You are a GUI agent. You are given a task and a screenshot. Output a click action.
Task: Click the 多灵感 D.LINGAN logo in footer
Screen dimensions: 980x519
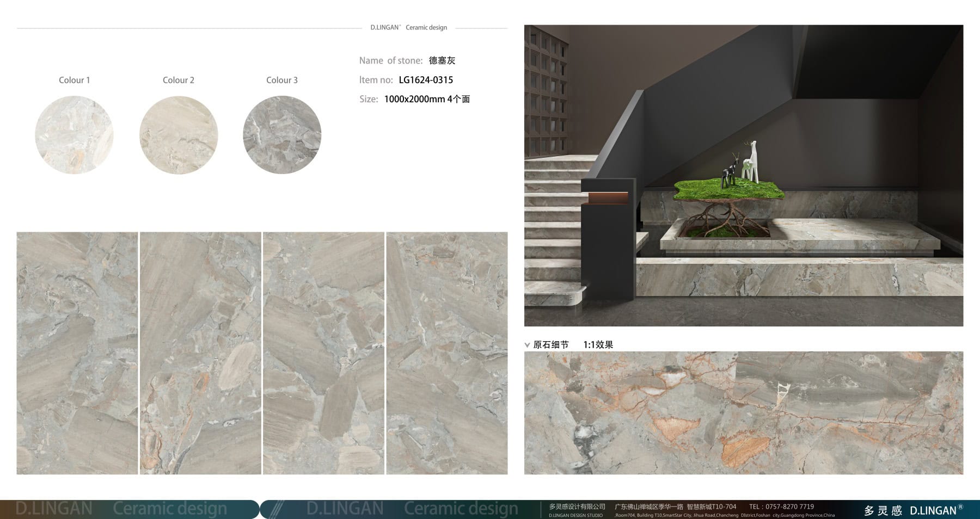[913, 510]
